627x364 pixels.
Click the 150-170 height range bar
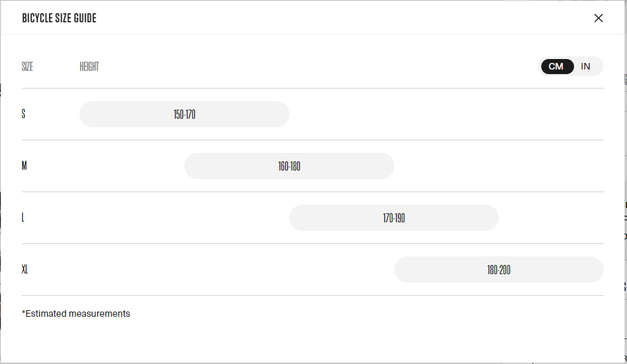[184, 114]
